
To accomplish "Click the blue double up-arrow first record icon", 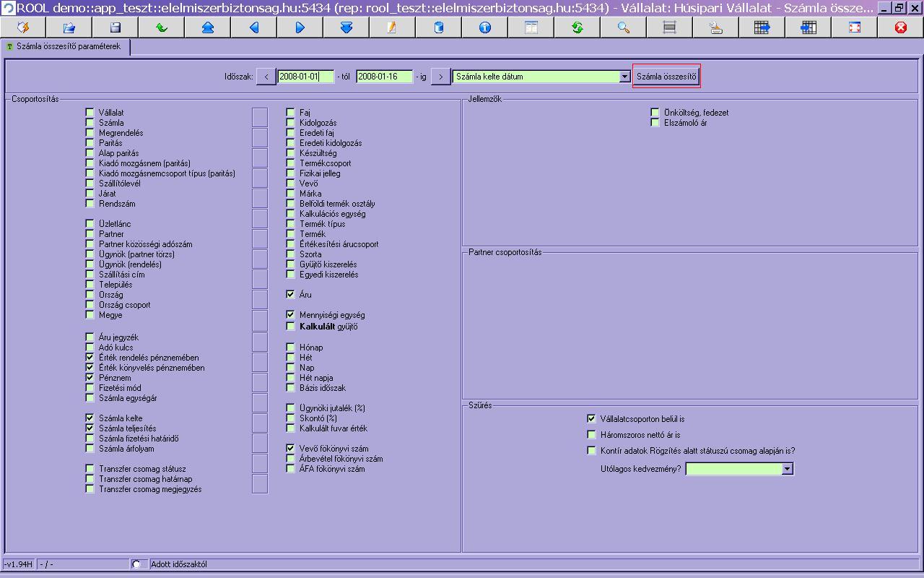I will 208,27.
